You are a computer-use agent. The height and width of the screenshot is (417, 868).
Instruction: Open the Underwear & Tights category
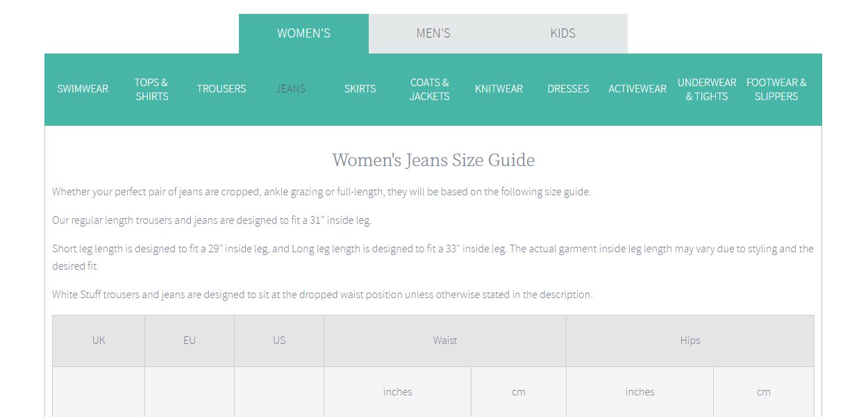point(707,89)
